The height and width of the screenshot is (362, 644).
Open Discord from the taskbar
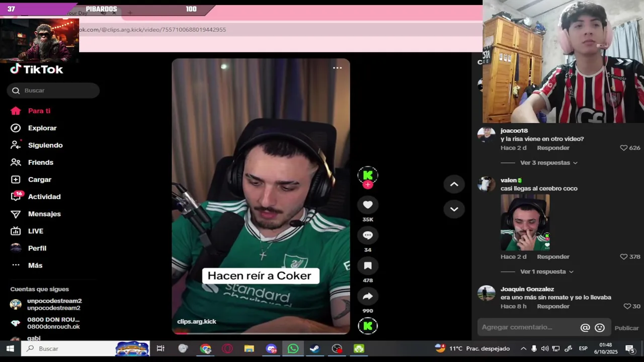pyautogui.click(x=271, y=348)
